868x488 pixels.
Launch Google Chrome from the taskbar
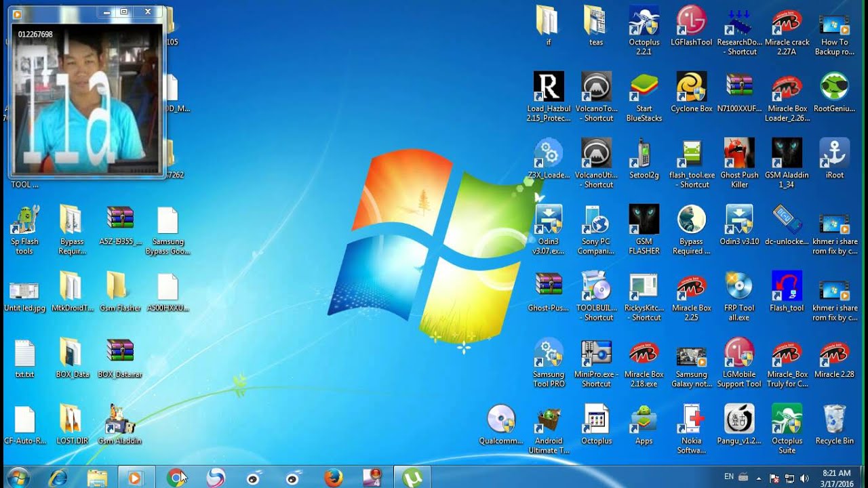176,478
